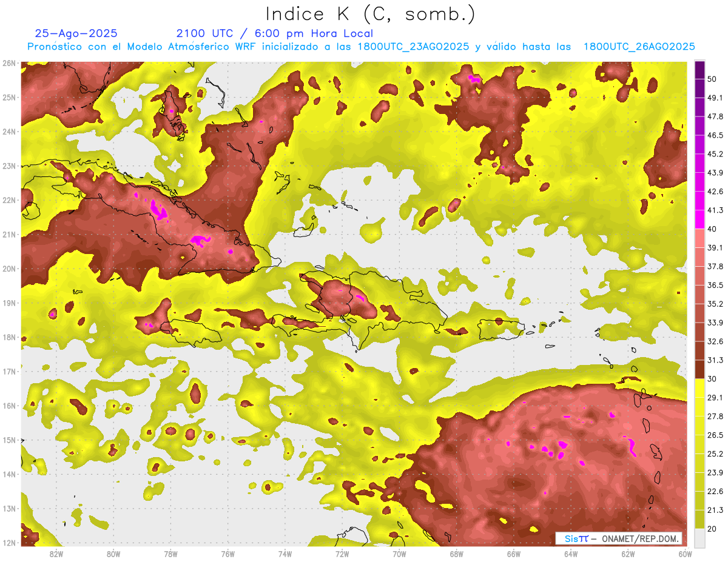Click the color scale value "40"
Screen dimensions: 728x562
712,229
